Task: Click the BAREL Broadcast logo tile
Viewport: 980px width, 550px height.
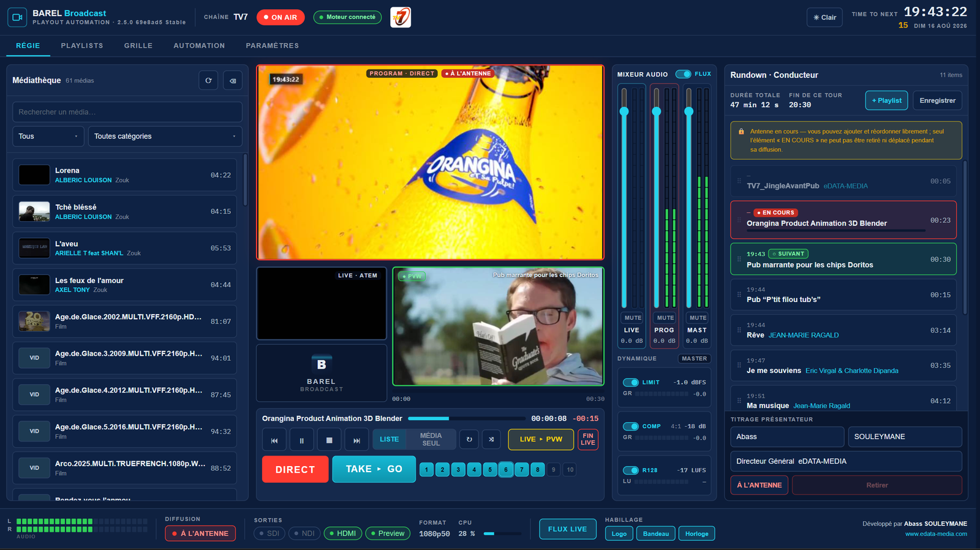Action: tap(322, 373)
